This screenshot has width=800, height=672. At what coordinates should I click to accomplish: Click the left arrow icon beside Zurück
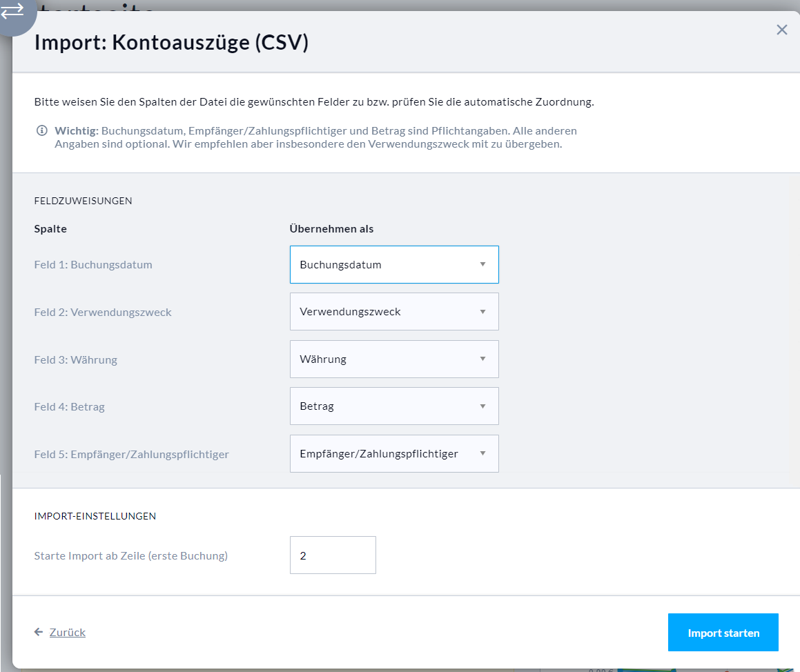tap(39, 632)
